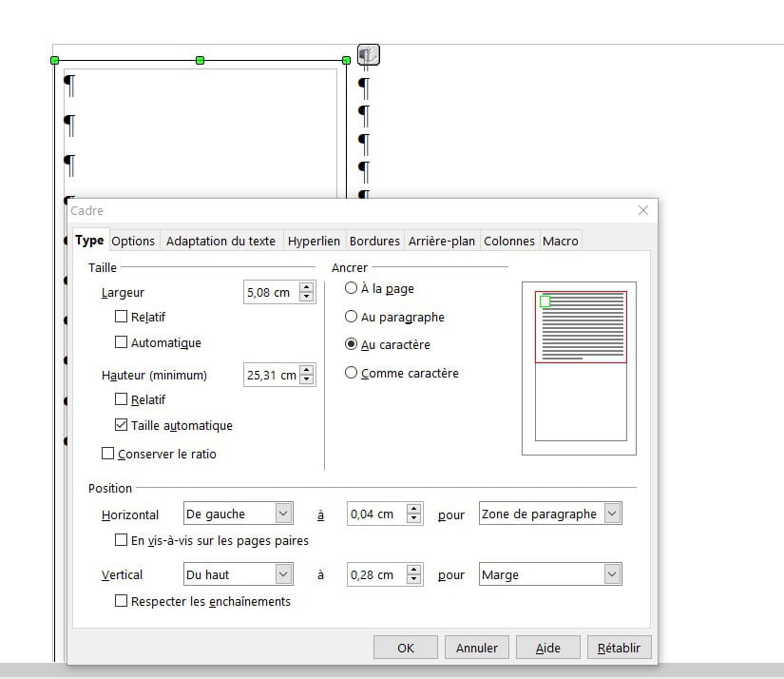784x679 pixels.
Task: Switch to the Type tab
Action: (89, 241)
